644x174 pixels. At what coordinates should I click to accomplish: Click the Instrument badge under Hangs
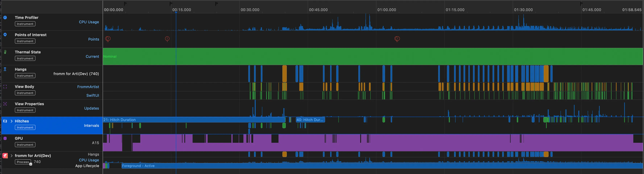pos(25,76)
